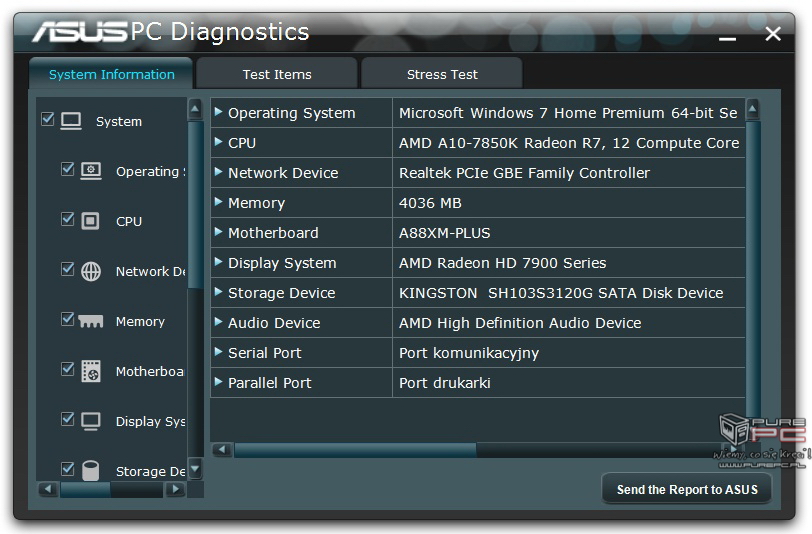Expand the CPU row arrow in table
The image size is (812, 534).
point(219,141)
